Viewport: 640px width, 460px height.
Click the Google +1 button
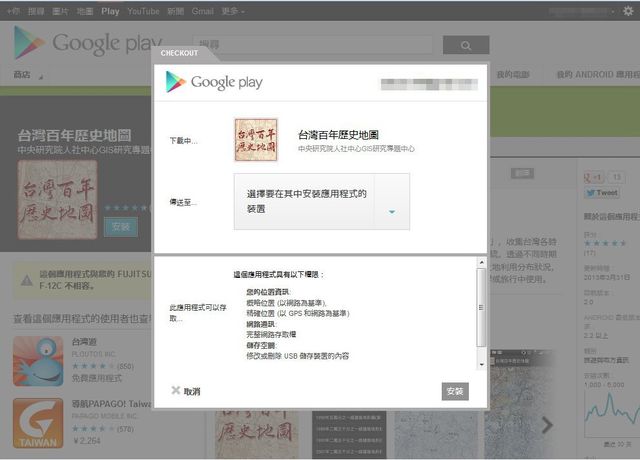click(596, 177)
